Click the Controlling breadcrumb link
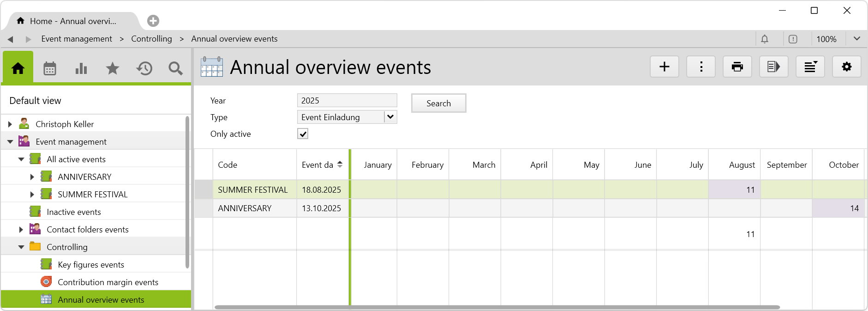This screenshot has width=868, height=311. coord(151,39)
